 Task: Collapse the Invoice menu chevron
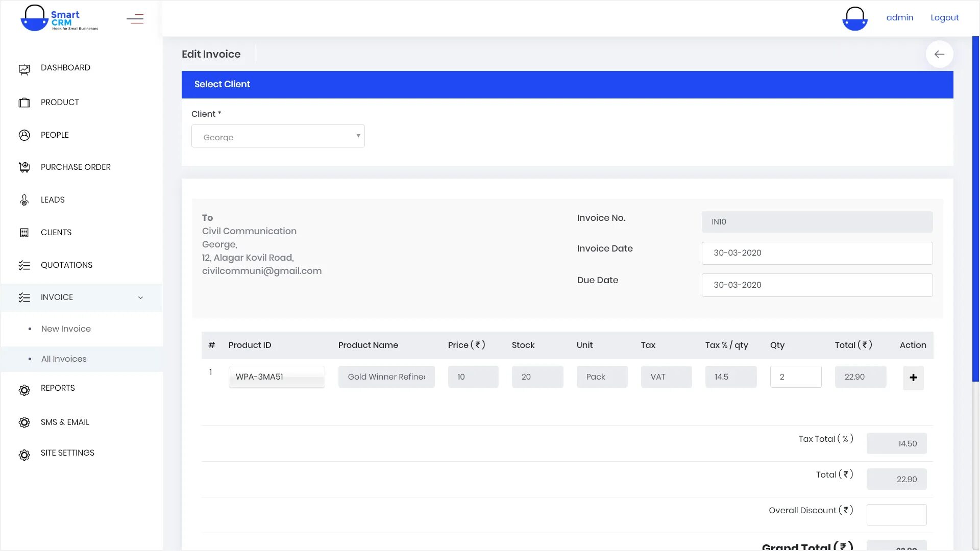(x=140, y=298)
